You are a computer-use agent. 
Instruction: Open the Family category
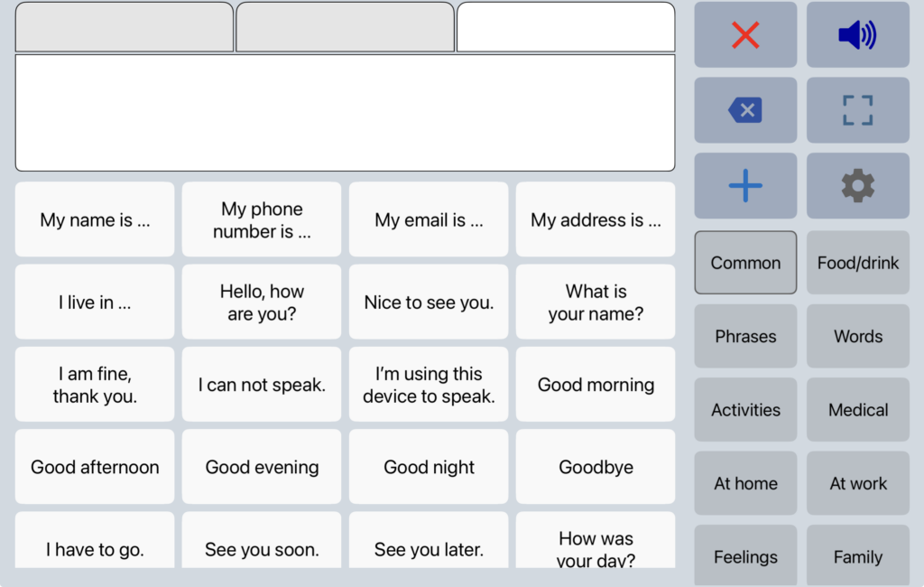tap(857, 556)
